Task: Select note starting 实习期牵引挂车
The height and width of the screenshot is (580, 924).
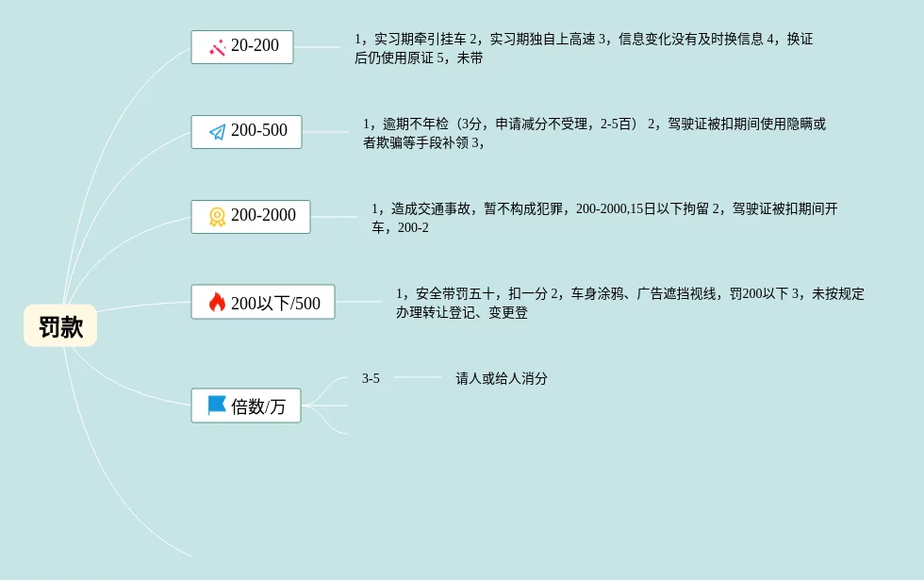Action: [584, 48]
